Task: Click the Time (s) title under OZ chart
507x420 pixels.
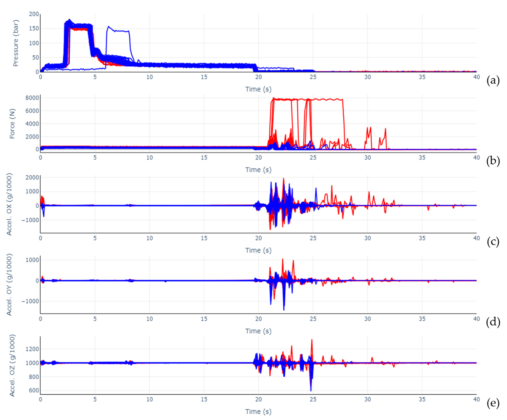Action: tap(258, 411)
